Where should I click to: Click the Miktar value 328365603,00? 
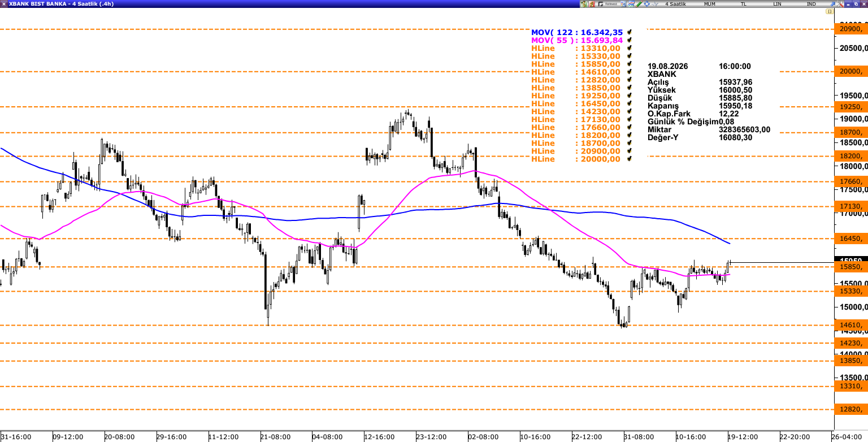[x=744, y=129]
